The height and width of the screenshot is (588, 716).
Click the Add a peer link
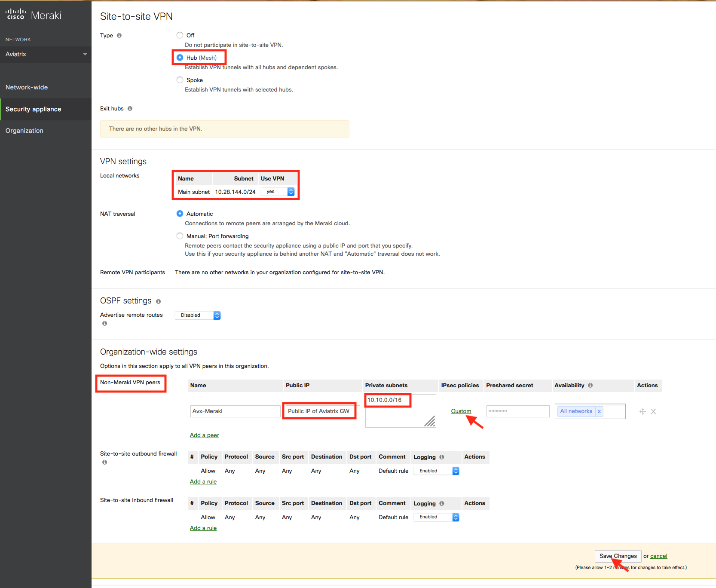pos(204,435)
